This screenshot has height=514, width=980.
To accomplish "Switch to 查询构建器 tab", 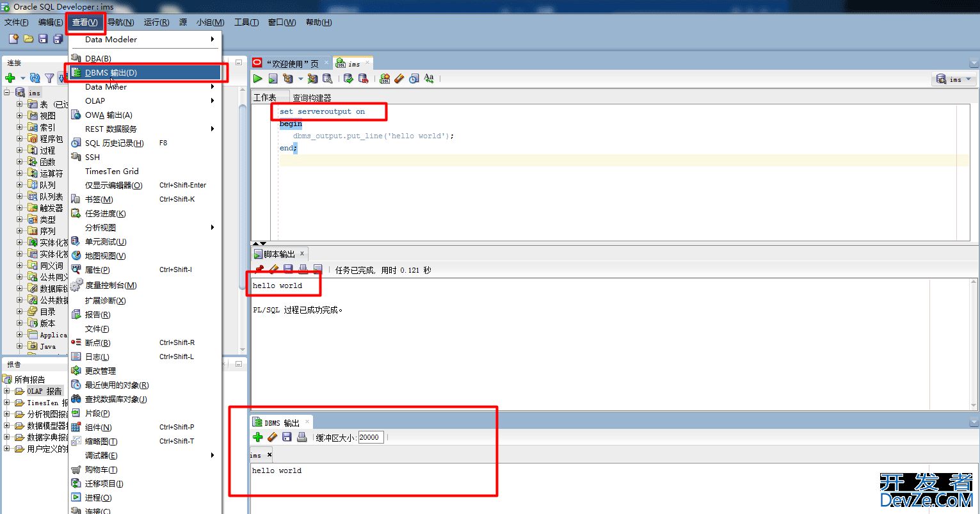I will 312,97.
